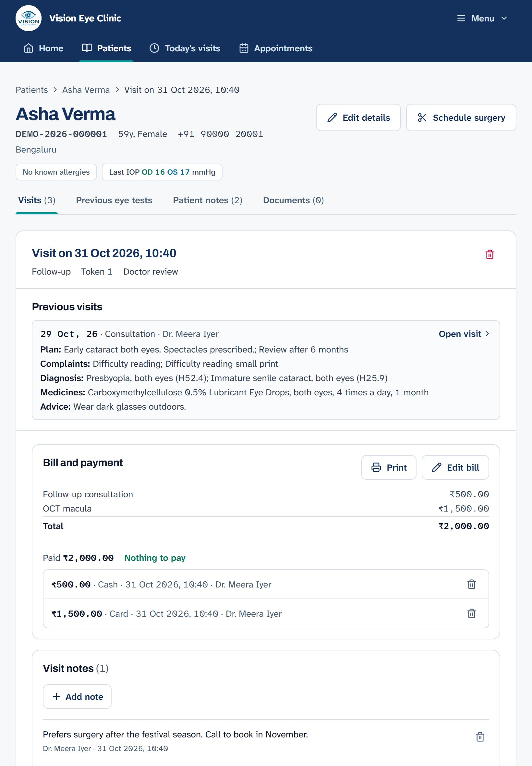
Task: Schedule surgery for Asha Verma
Action: tap(461, 118)
